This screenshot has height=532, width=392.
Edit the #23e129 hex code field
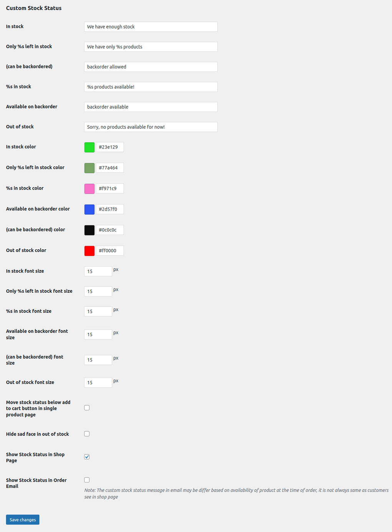(x=110, y=147)
